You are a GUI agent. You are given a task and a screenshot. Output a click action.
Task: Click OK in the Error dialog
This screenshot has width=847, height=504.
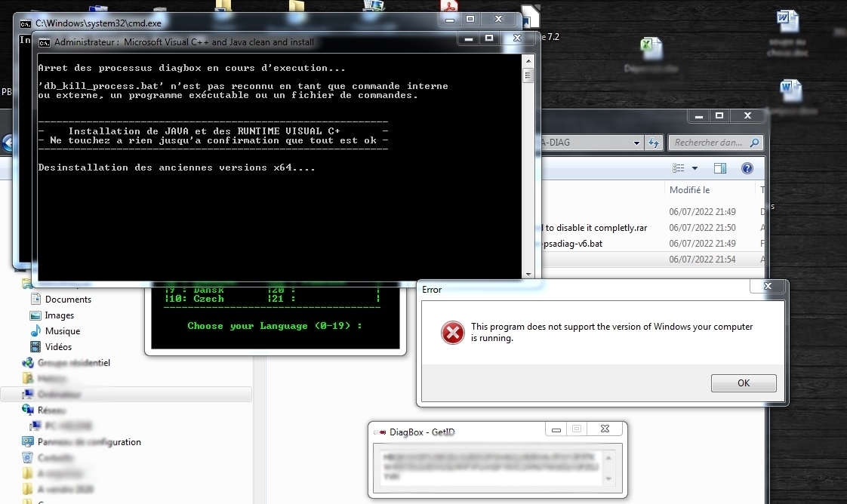pos(744,383)
